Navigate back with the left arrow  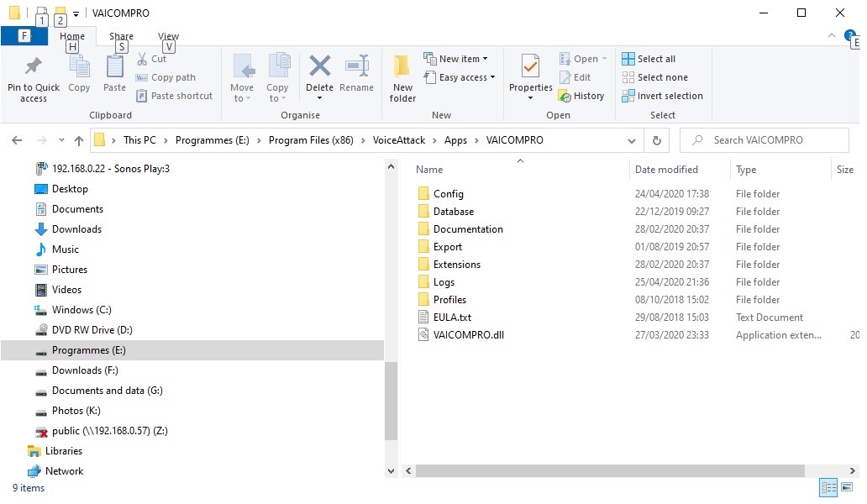[17, 140]
